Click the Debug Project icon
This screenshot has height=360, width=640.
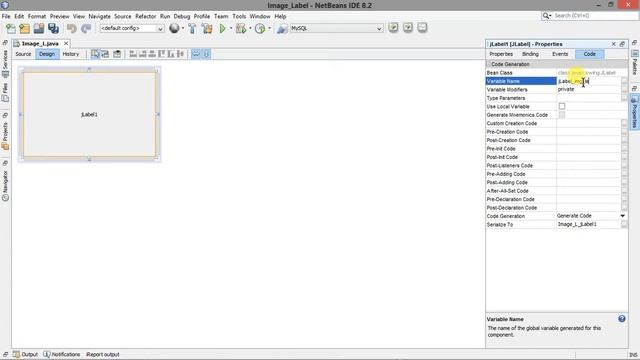point(241,28)
